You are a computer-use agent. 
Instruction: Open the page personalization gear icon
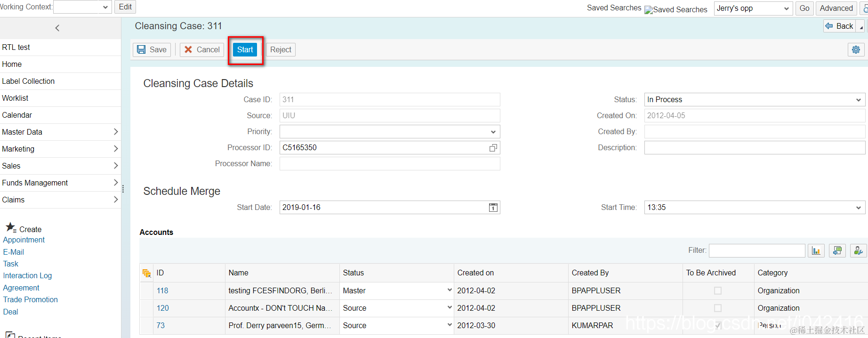[x=856, y=49]
